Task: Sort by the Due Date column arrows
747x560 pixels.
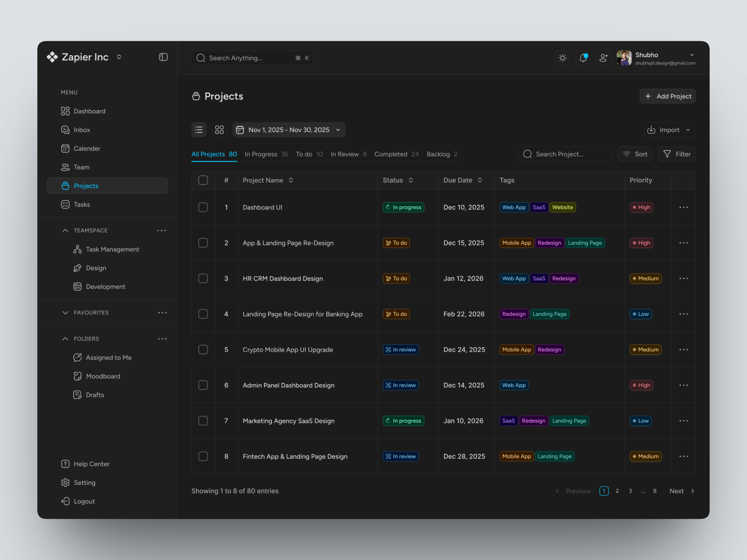Action: tap(480, 180)
